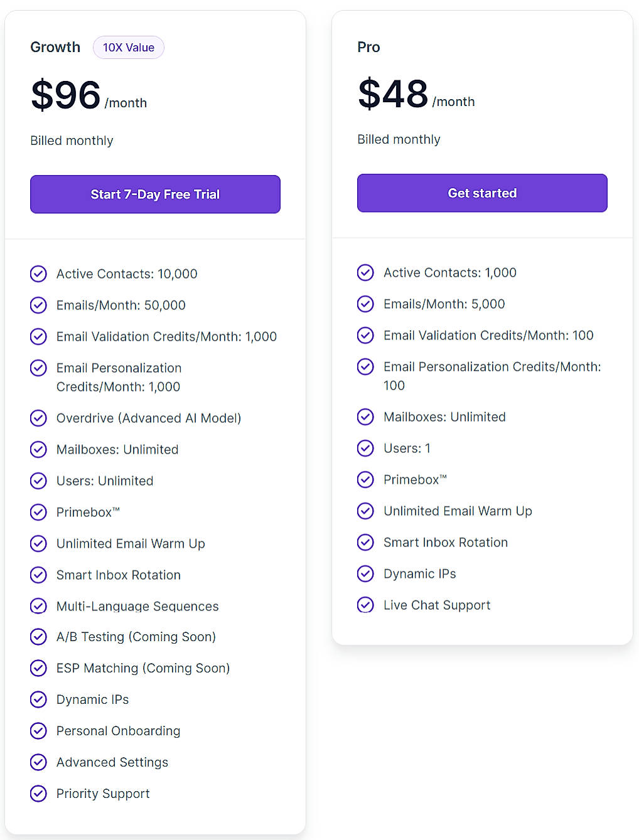Image resolution: width=639 pixels, height=840 pixels.
Task: Click the Get started button
Action: [481, 193]
